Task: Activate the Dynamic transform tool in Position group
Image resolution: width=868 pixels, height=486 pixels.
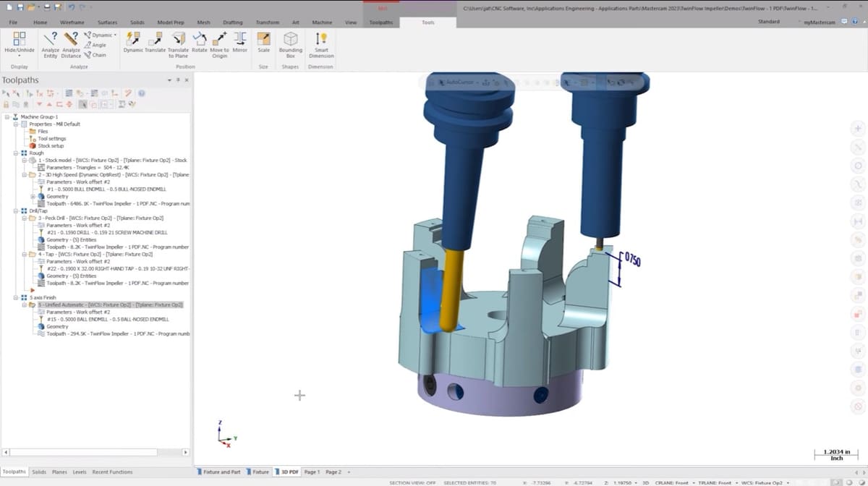Action: 134,42
